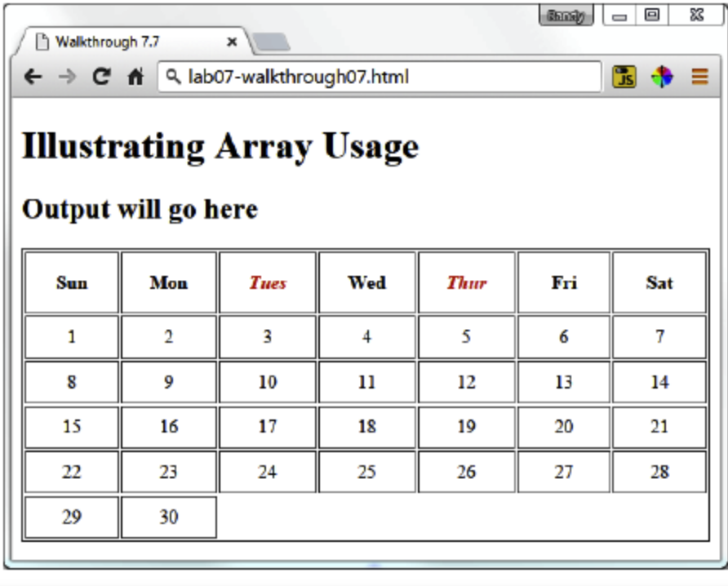
Task: Select calendar day 6
Action: point(564,336)
